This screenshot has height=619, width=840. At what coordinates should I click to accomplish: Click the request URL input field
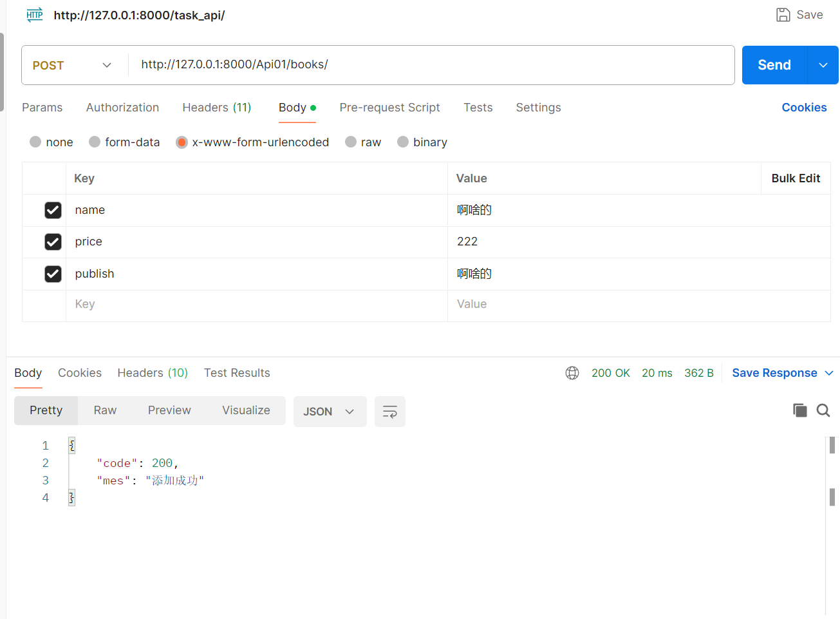(x=431, y=65)
